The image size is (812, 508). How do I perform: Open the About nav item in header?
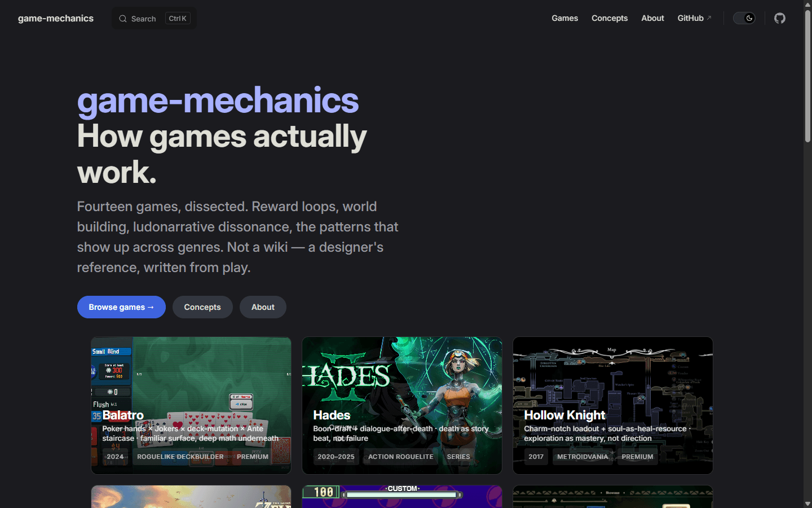click(x=652, y=18)
